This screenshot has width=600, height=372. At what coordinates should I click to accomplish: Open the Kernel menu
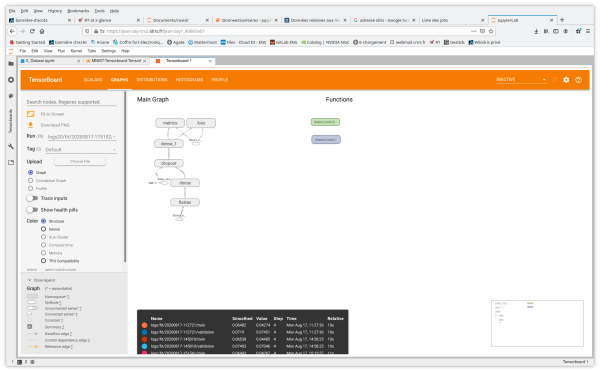76,51
